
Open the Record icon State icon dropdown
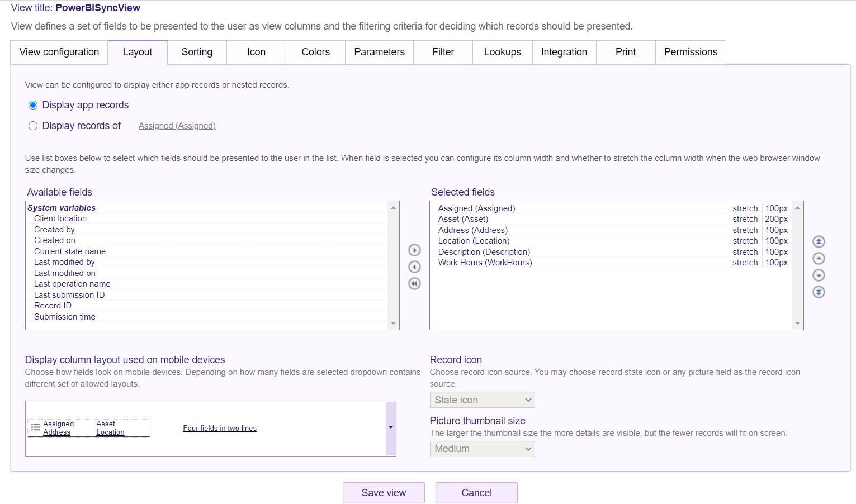point(482,400)
